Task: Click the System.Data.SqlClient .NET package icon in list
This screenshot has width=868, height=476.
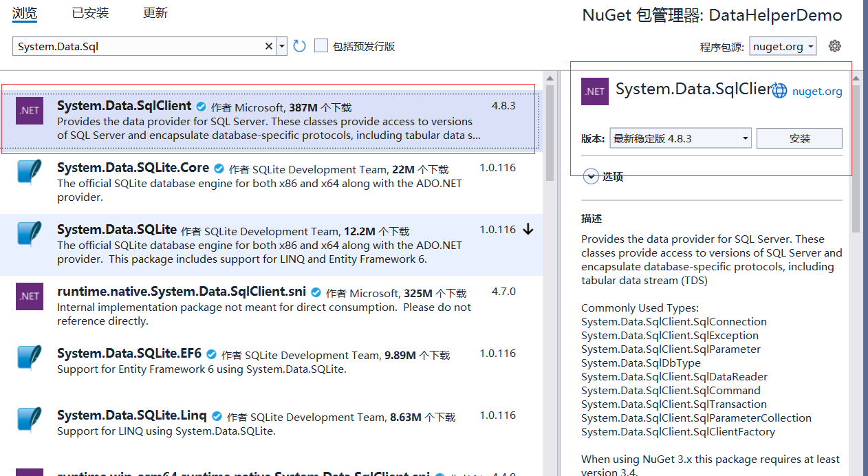Action: [x=30, y=110]
